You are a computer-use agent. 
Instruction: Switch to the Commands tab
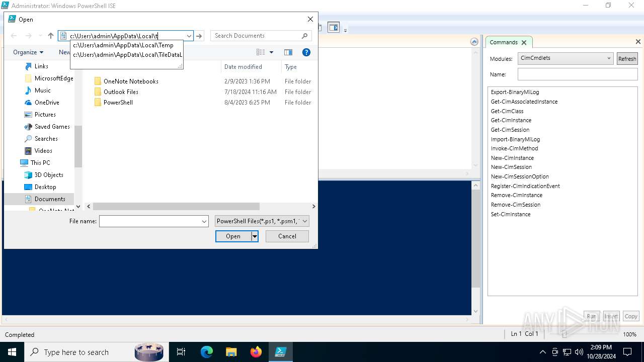(504, 42)
